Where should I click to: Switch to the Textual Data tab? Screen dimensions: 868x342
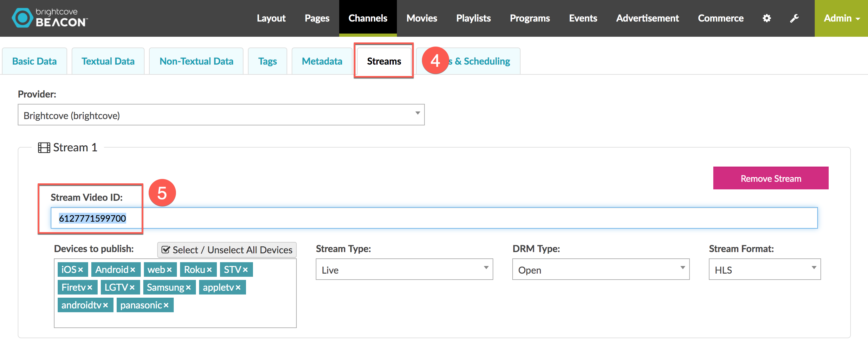coord(108,61)
